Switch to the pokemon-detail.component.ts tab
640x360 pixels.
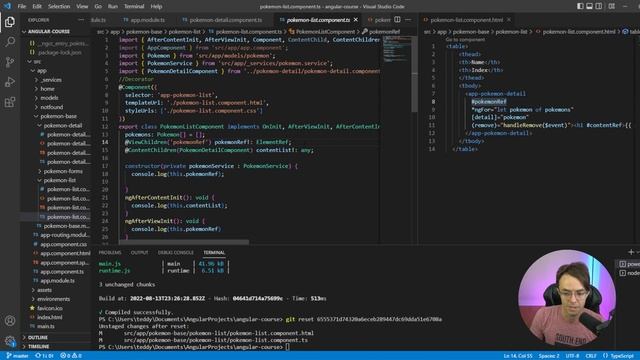pyautogui.click(x=226, y=20)
